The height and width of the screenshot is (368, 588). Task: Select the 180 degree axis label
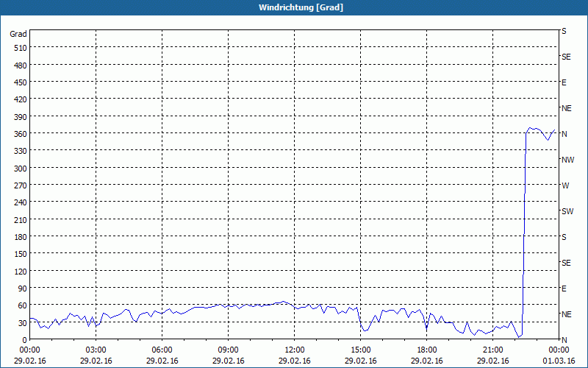pyautogui.click(x=21, y=237)
